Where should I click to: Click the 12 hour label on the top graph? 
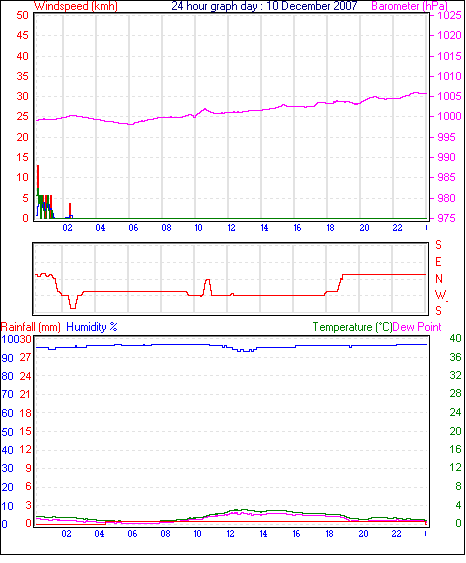point(231,228)
